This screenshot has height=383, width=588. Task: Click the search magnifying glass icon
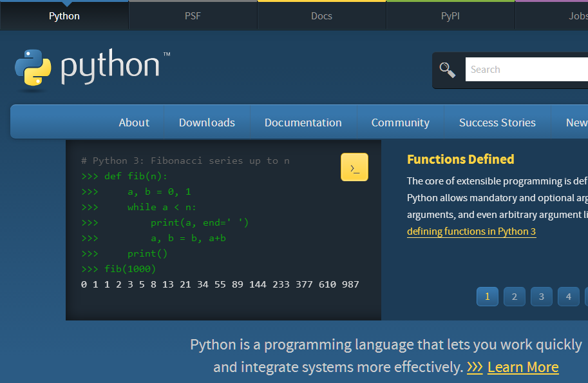(447, 70)
